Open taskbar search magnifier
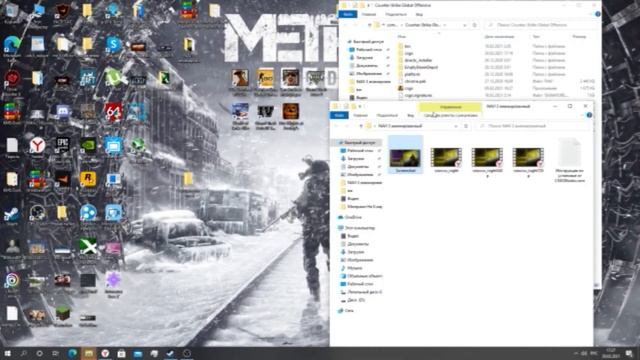The width and height of the screenshot is (640, 360). (x=23, y=353)
